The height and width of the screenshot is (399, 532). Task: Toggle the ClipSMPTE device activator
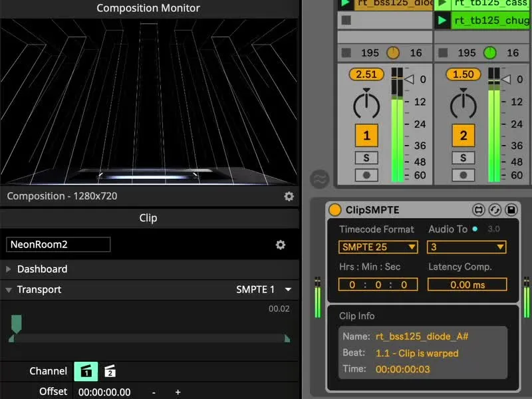(x=335, y=209)
